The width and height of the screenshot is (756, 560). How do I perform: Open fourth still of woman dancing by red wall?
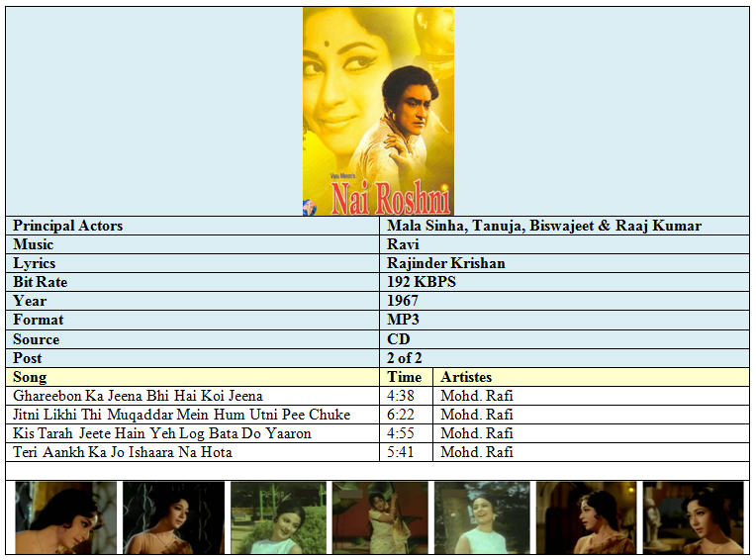(380, 517)
